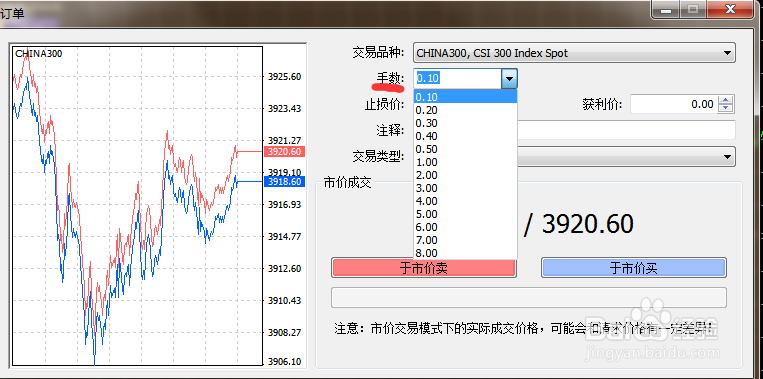Pick the 8.00 lots option
Screen dimensions: 763x379
[465, 253]
